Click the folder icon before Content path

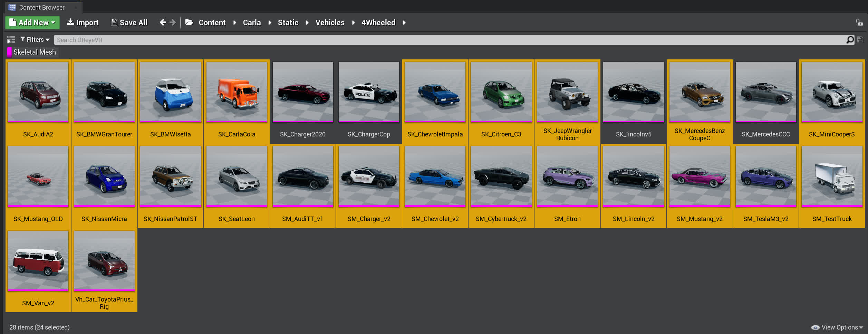pyautogui.click(x=189, y=22)
